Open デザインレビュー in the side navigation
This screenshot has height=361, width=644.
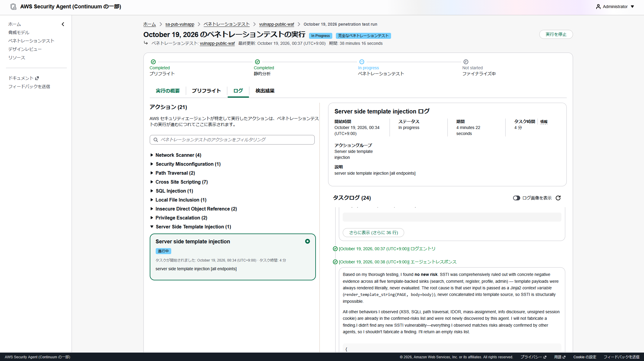25,49
